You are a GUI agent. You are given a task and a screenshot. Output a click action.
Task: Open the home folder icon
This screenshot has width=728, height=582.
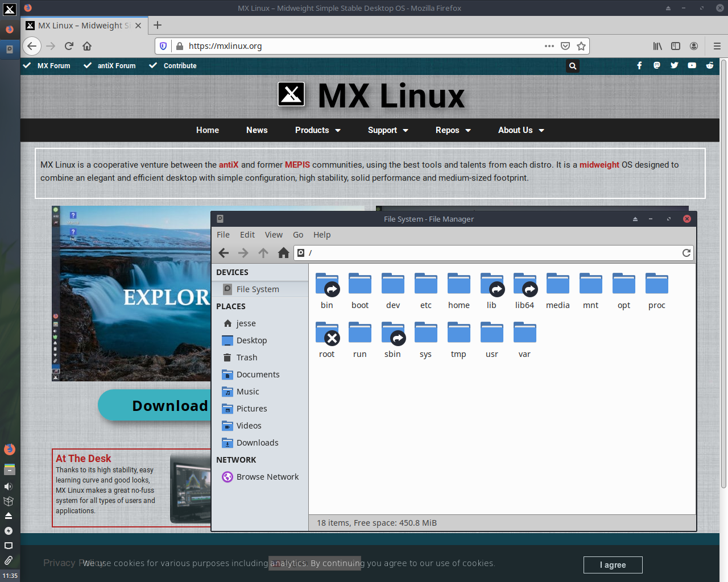coord(459,284)
